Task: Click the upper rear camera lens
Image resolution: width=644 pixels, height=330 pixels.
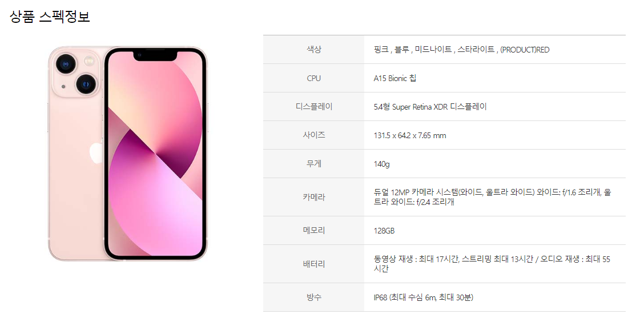Action: coord(66,64)
